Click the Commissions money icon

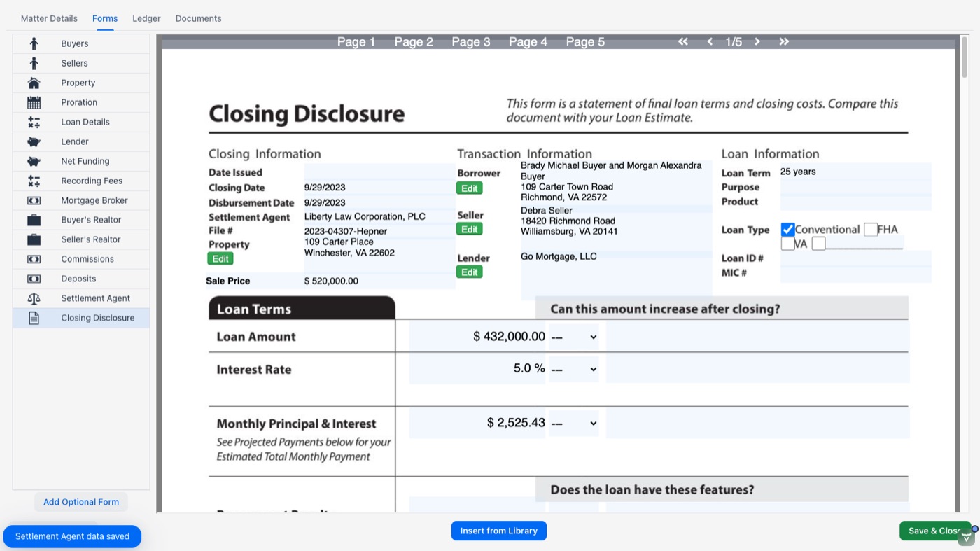coord(34,259)
